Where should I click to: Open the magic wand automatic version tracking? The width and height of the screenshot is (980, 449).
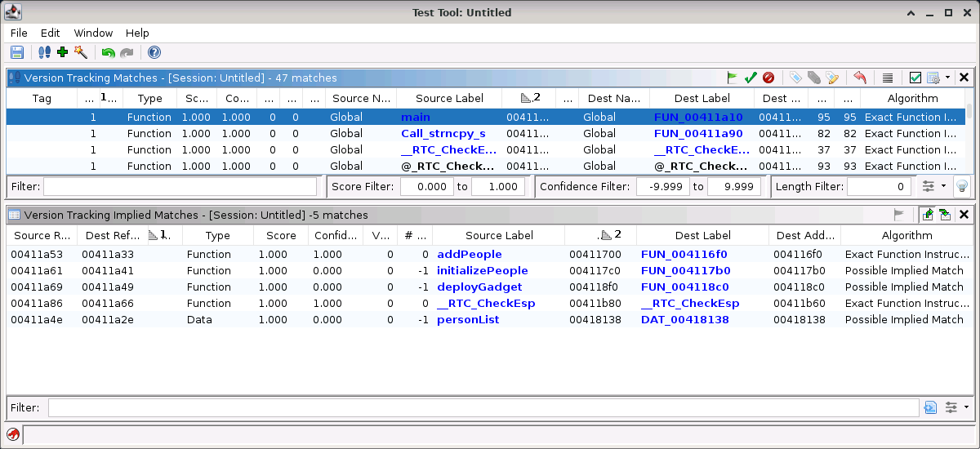coord(80,53)
